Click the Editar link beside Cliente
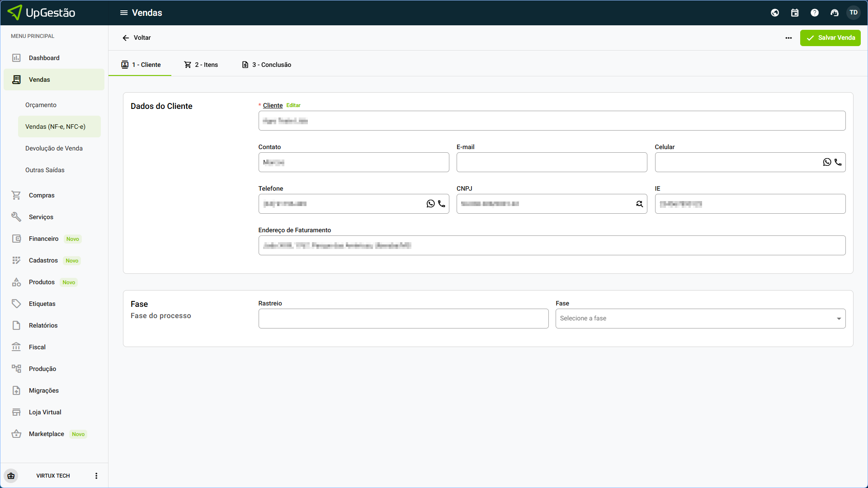868x488 pixels. [x=293, y=105]
